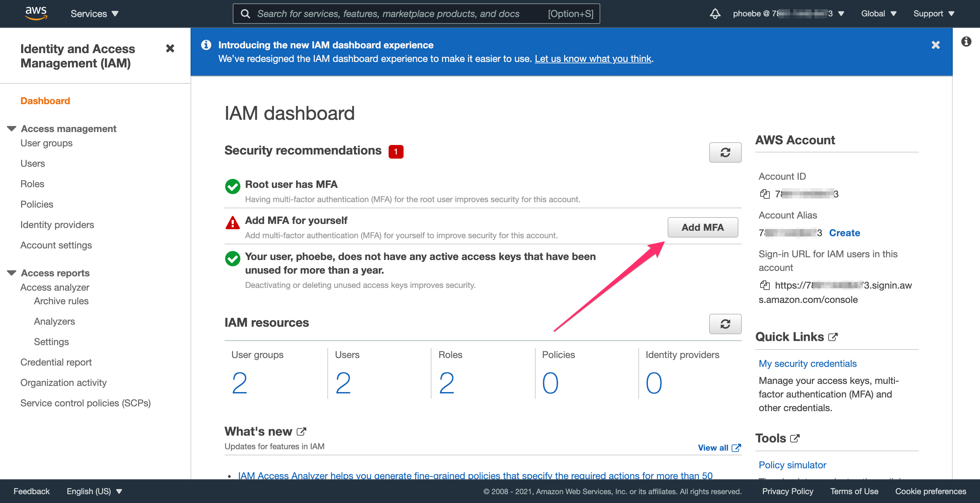Close the IAM sidebar navigation panel
Image resolution: width=980 pixels, height=503 pixels.
(x=170, y=48)
